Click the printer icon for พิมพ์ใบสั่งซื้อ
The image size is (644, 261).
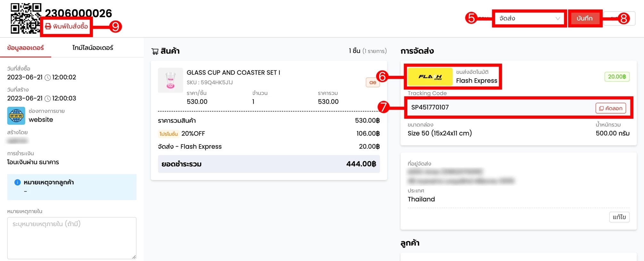pyautogui.click(x=48, y=26)
